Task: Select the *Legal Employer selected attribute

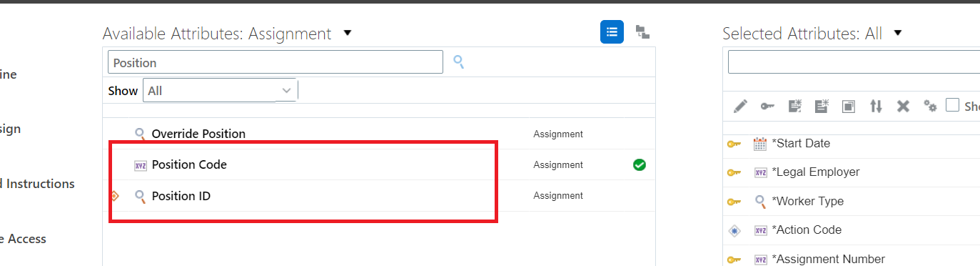Action: pyautogui.click(x=816, y=172)
